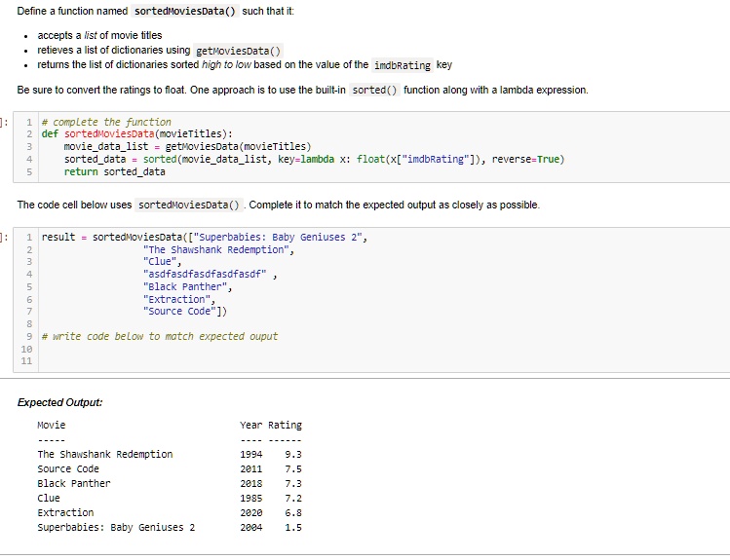Click the inline 'sortedMoviesData()' code in heading

tap(185, 11)
